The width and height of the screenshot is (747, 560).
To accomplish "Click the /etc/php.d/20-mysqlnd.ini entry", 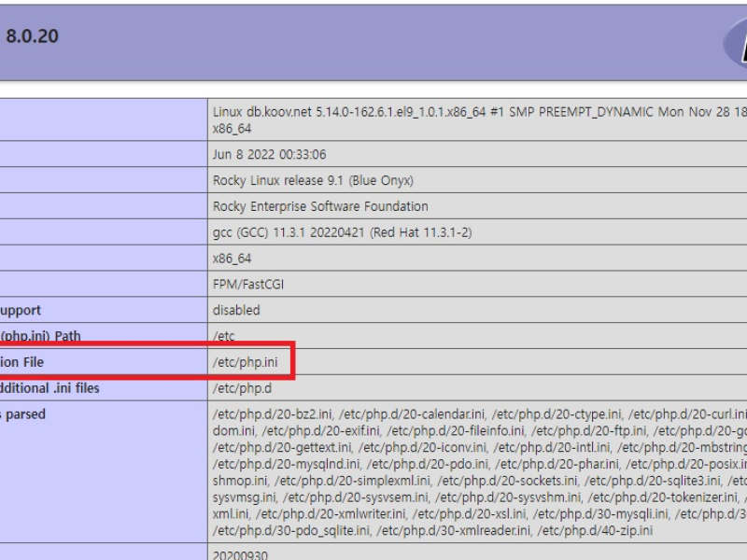I will (x=286, y=464).
